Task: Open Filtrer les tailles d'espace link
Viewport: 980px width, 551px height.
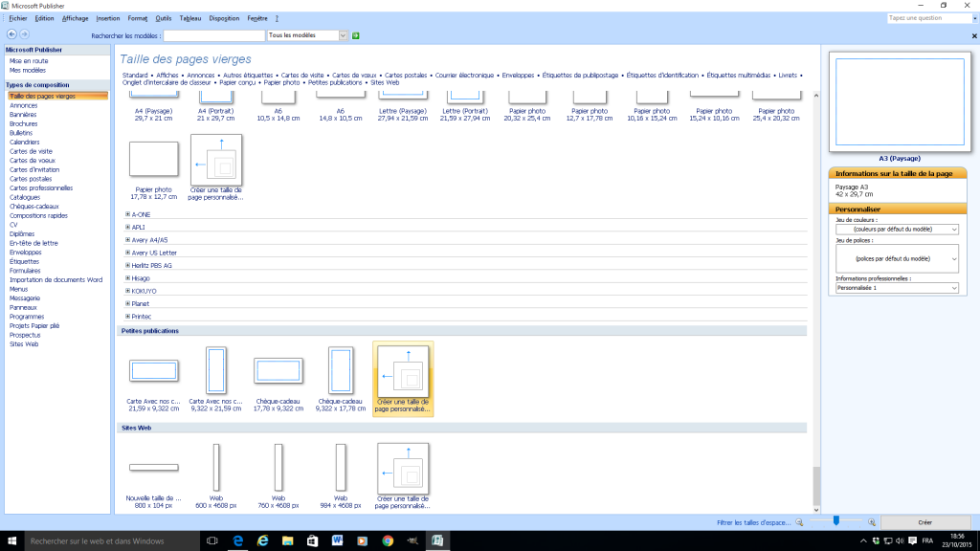Action: click(x=754, y=523)
